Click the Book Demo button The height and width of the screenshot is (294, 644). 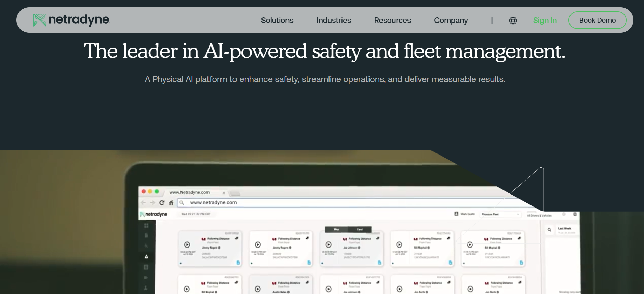[597, 20]
